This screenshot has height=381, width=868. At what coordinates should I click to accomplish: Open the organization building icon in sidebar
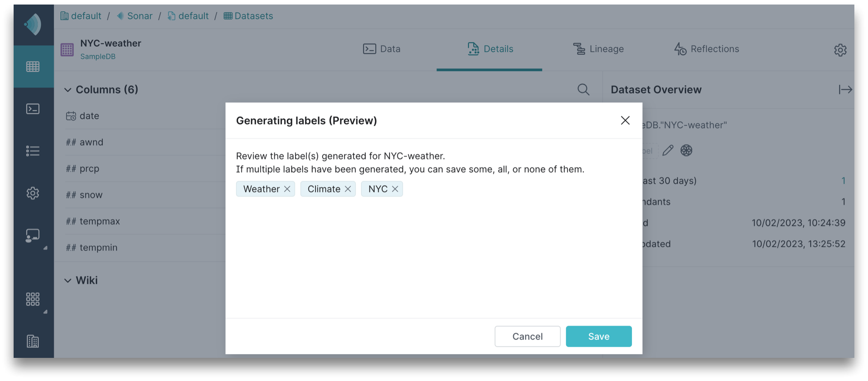33,341
